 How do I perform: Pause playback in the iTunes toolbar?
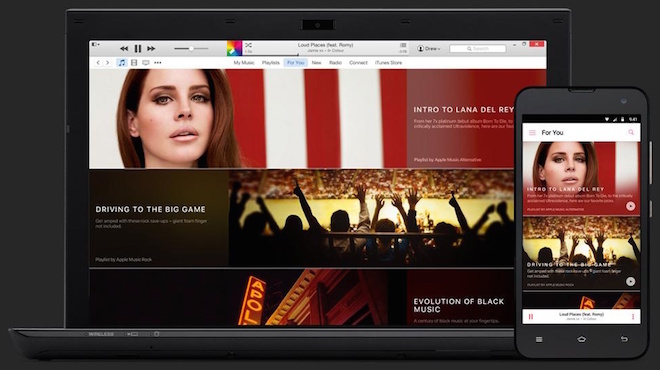(x=138, y=49)
